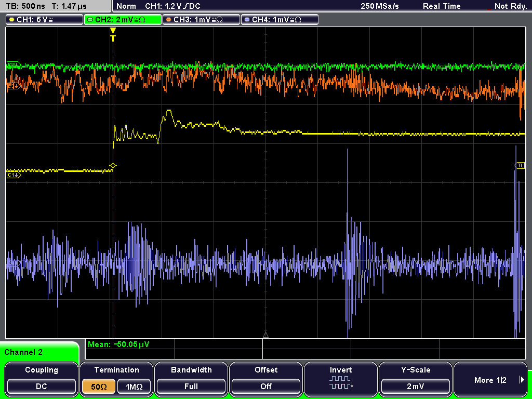Click the TL trigger level marker
This screenshot has width=532, height=399.
[520, 166]
